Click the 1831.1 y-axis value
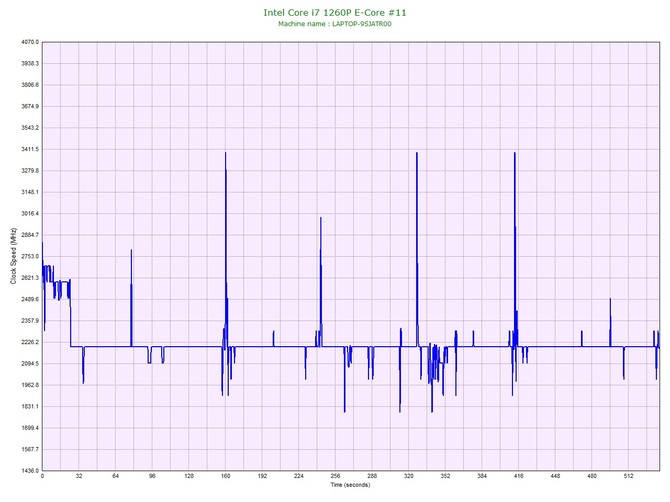 [x=30, y=407]
